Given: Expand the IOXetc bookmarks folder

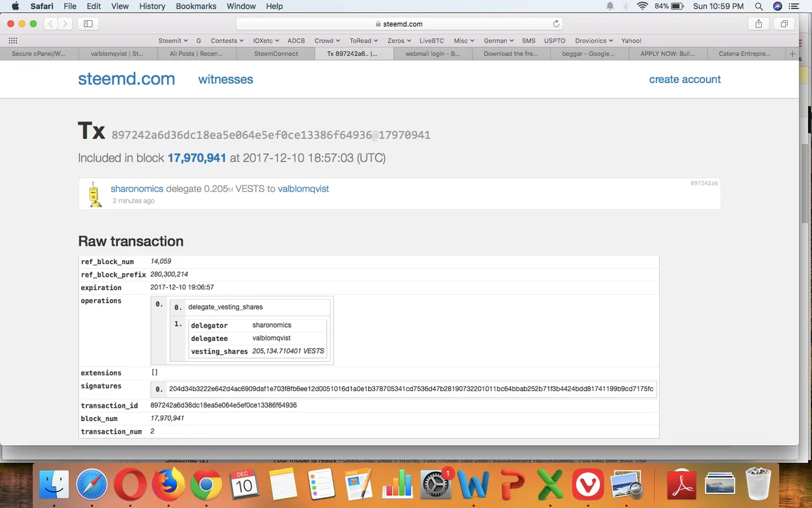Looking at the screenshot, I should [267, 41].
